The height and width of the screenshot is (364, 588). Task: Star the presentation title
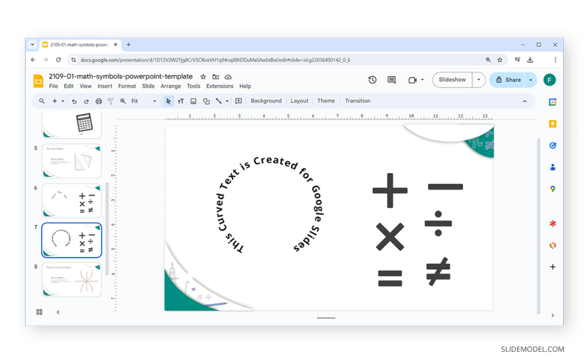tap(203, 77)
